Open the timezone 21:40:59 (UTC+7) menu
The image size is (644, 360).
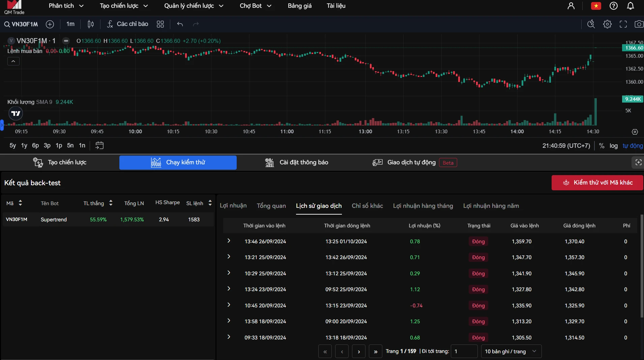[x=566, y=146]
